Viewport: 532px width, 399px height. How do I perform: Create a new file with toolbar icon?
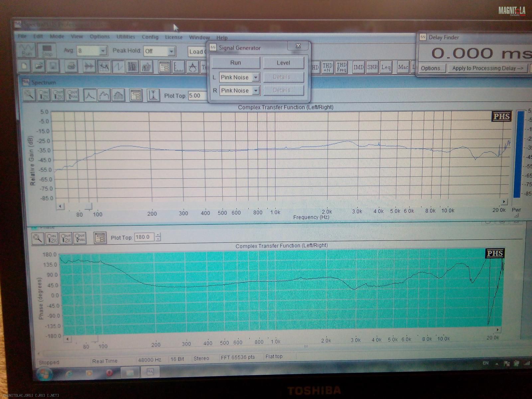[24, 66]
